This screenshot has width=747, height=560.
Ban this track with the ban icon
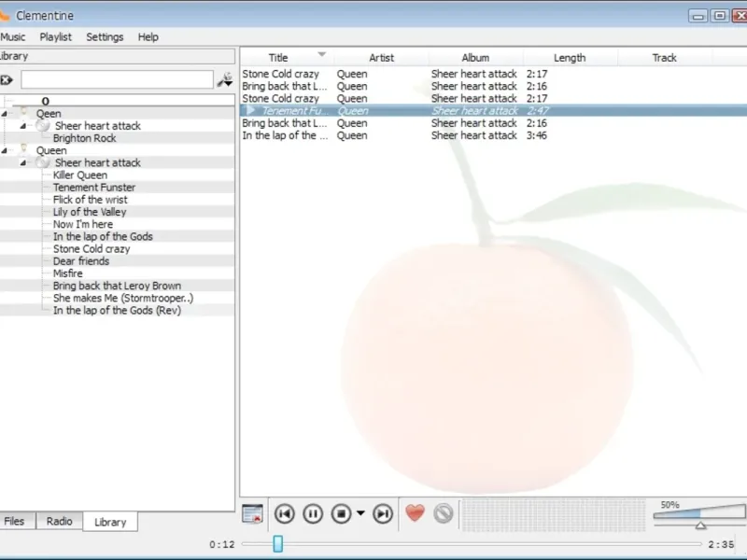[x=443, y=514]
